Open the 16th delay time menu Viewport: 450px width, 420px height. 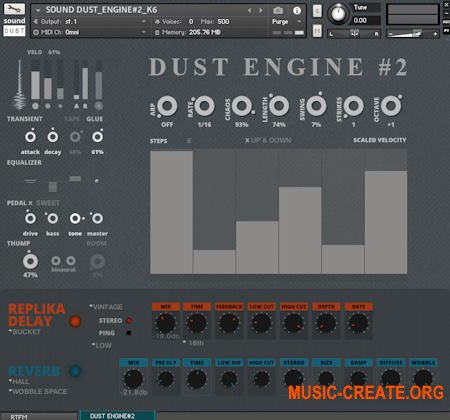(x=193, y=343)
